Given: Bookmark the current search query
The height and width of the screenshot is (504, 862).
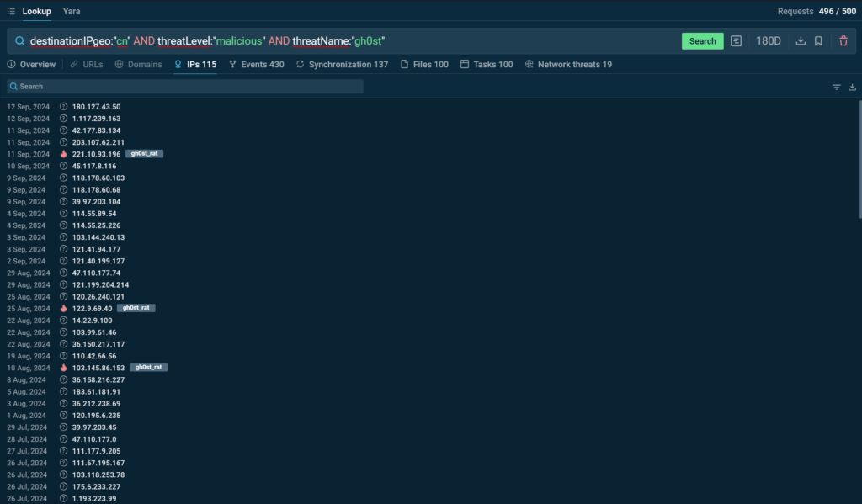Looking at the screenshot, I should tap(818, 41).
